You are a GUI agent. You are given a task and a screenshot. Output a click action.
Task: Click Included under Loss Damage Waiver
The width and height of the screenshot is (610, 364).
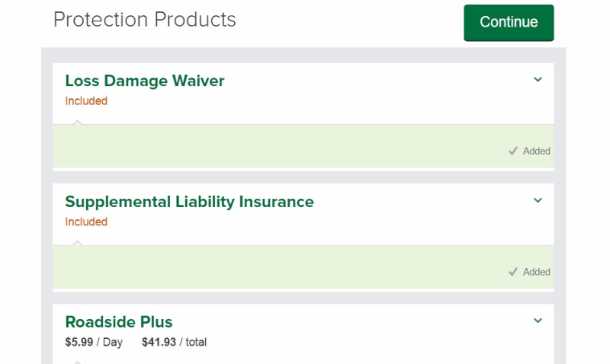pyautogui.click(x=86, y=101)
